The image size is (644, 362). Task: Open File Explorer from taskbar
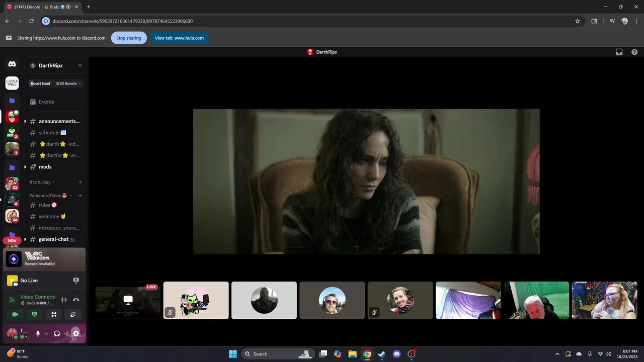pos(352,354)
